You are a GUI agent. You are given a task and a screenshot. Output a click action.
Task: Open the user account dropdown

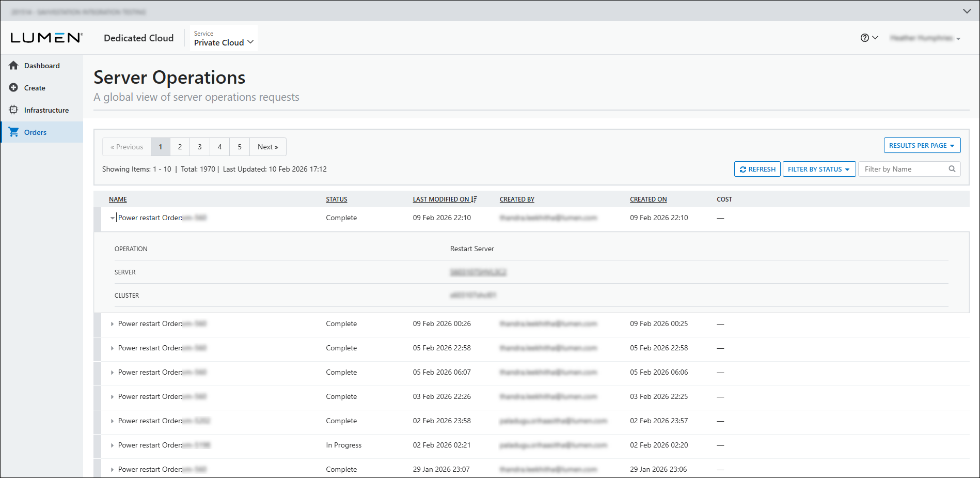(x=925, y=38)
